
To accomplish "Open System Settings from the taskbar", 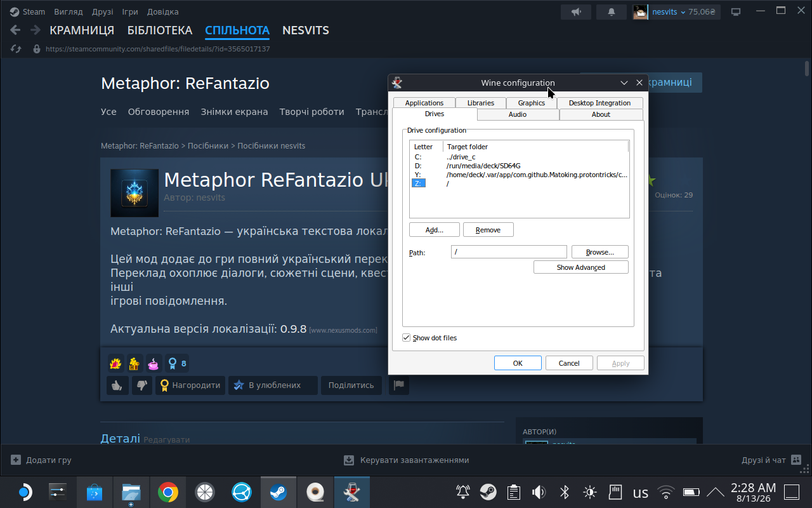I will 58,492.
